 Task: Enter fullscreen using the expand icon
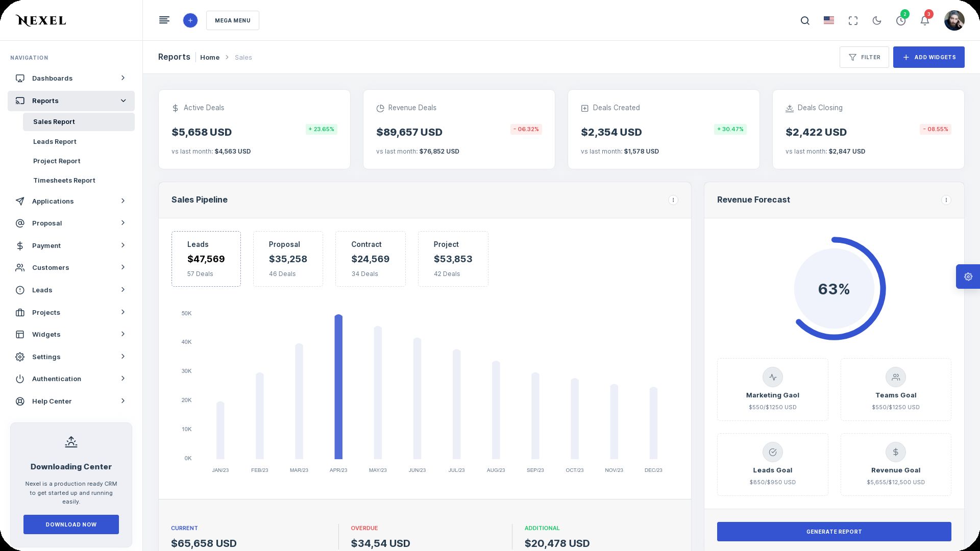[x=853, y=21]
